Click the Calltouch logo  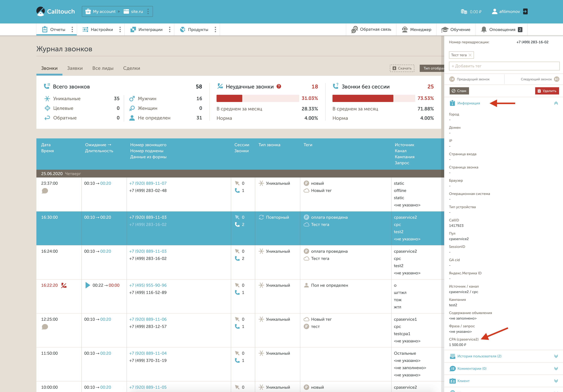pos(55,12)
